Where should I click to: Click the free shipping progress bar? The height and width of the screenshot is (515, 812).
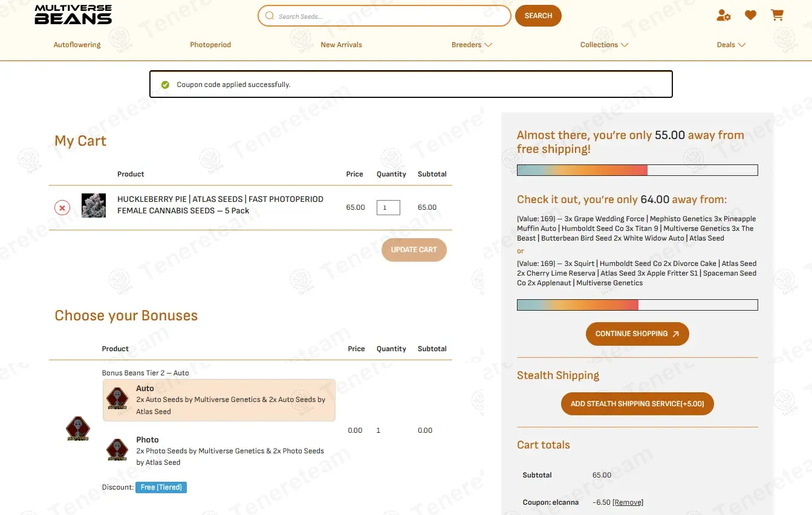637,170
